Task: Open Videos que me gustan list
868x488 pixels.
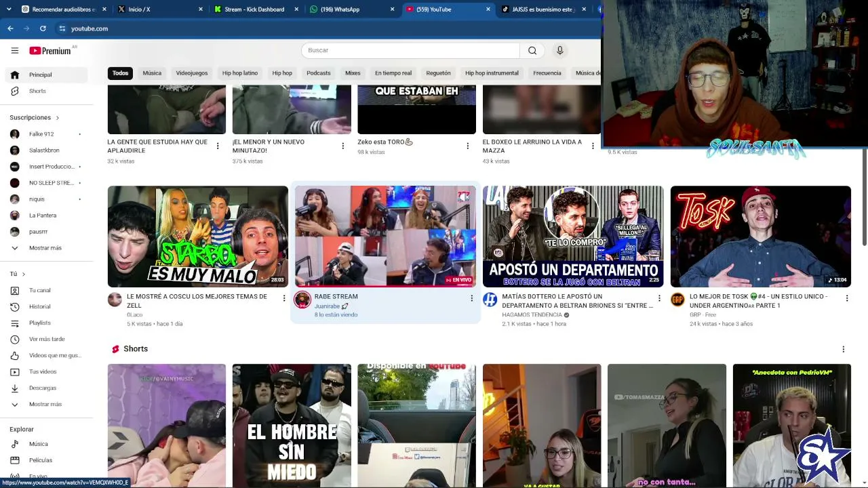Action: (x=46, y=355)
